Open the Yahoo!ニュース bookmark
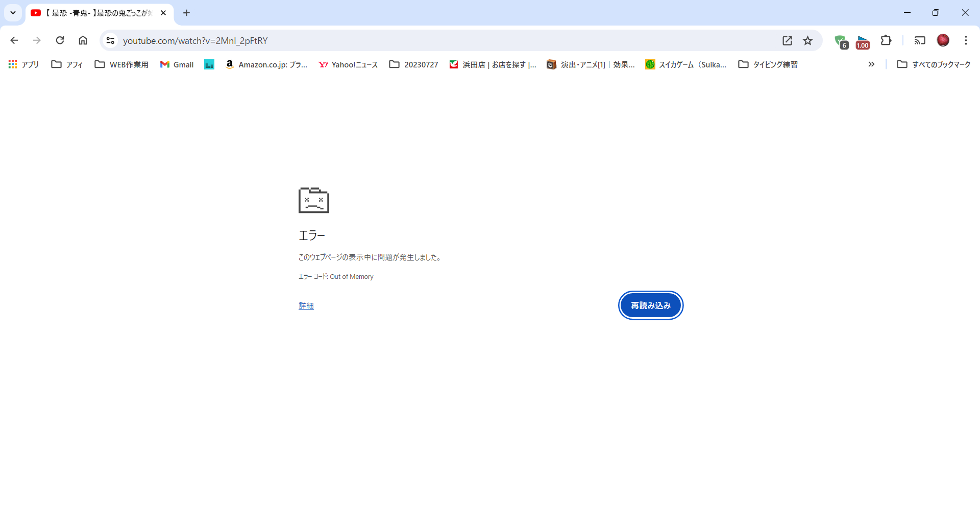Screen dimensions: 980x521 (348, 64)
